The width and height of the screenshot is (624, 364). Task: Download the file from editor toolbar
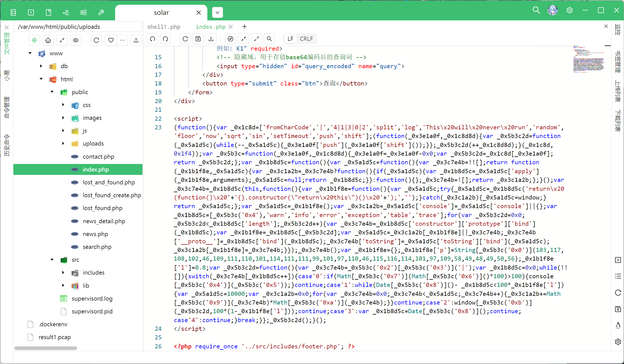pyautogui.click(x=211, y=39)
